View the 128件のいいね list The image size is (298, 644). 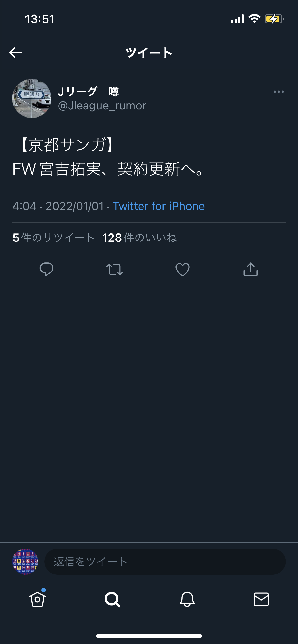click(139, 238)
